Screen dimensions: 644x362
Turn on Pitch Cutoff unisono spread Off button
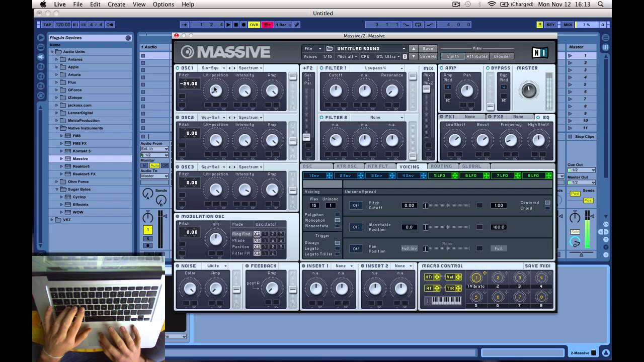[356, 206]
